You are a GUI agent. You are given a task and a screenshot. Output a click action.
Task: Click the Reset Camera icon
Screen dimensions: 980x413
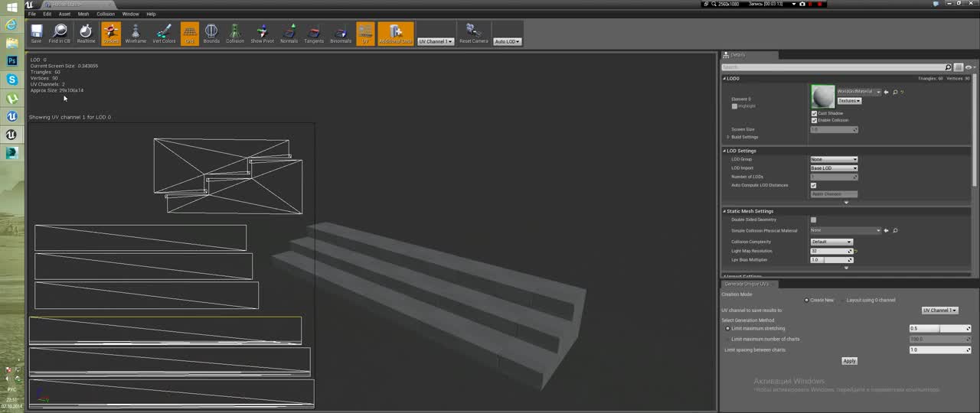pos(473,33)
